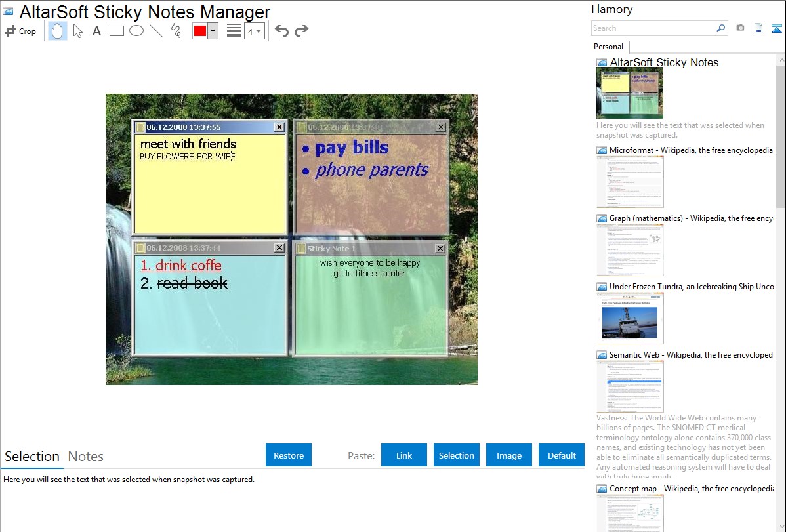Switch to the Personal tab
The image size is (786, 532).
[609, 47]
